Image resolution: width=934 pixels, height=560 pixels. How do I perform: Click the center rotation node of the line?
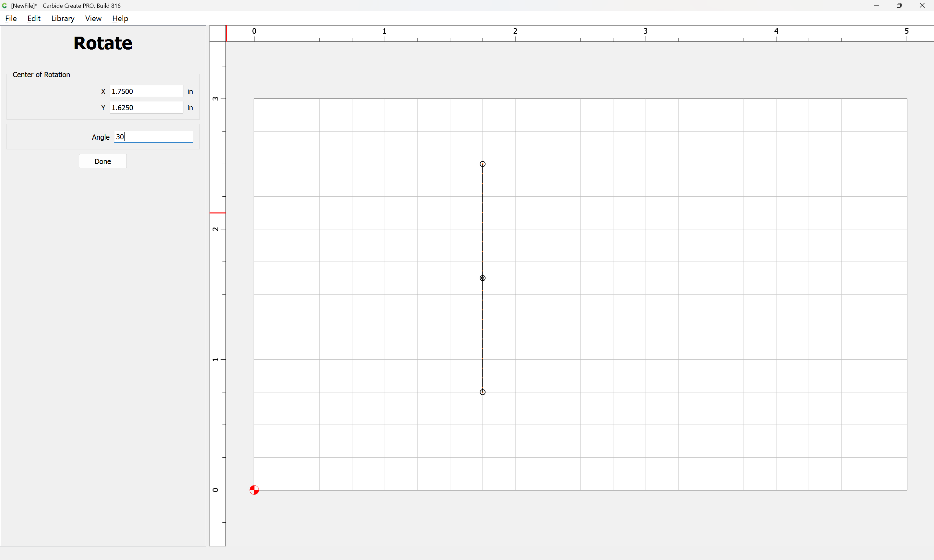coord(483,278)
